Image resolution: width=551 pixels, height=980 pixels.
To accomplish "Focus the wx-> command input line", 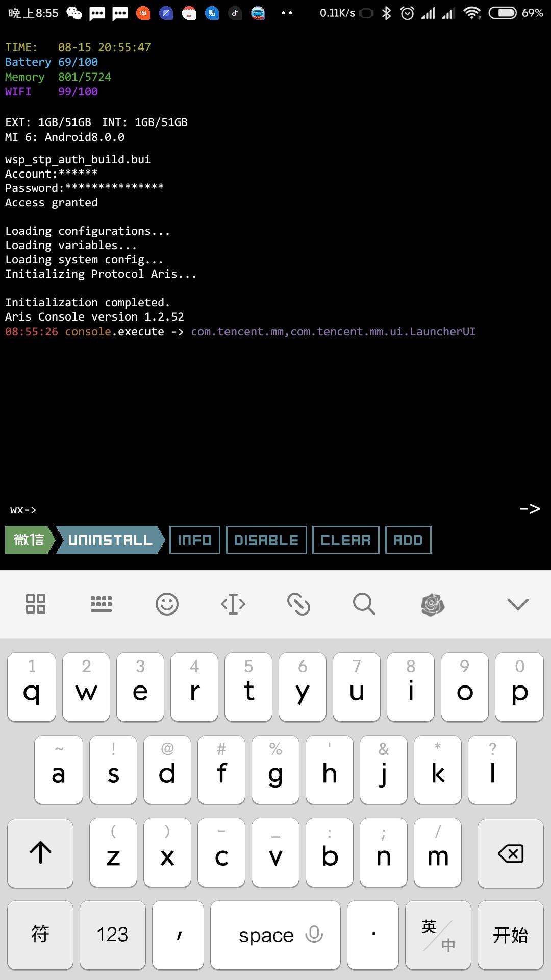I will tap(260, 510).
